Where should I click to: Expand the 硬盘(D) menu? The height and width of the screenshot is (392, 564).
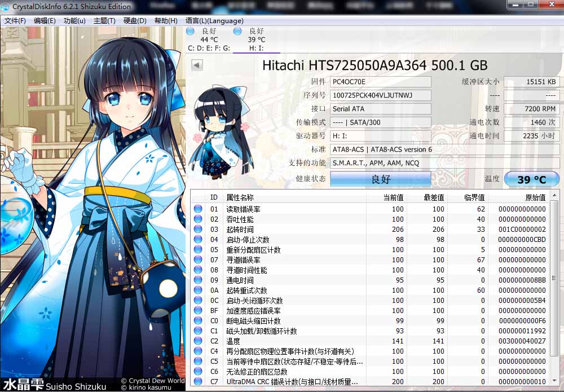[x=135, y=21]
